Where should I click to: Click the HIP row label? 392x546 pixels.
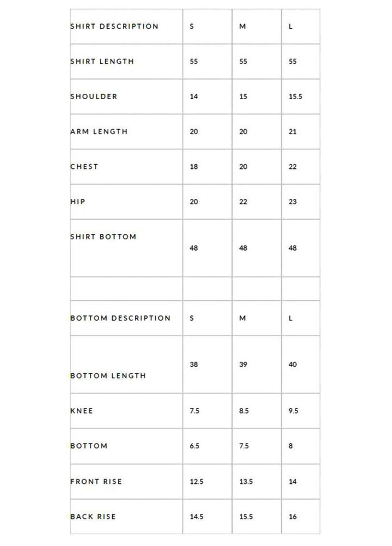pos(78,202)
